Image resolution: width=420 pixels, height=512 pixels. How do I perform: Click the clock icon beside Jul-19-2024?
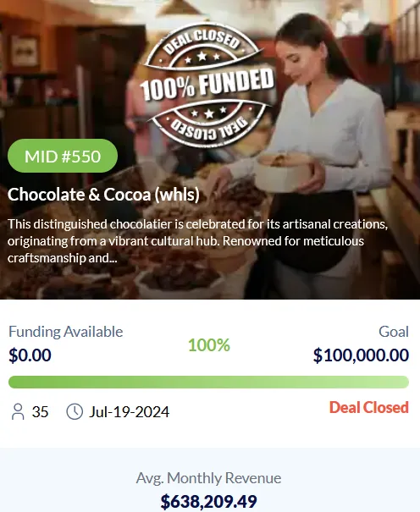pyautogui.click(x=75, y=411)
